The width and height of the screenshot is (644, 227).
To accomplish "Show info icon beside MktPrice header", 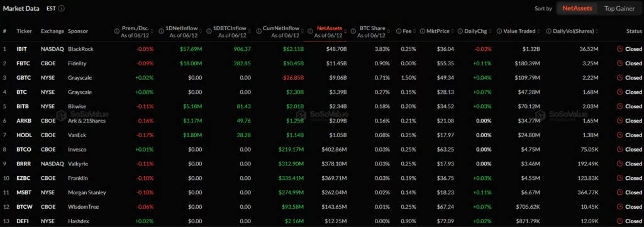I will tap(423, 31).
